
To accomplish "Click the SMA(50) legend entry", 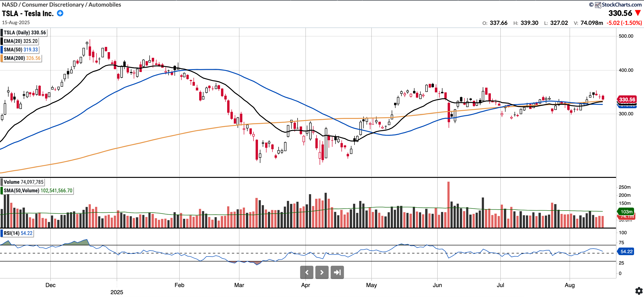I will 20,49.
